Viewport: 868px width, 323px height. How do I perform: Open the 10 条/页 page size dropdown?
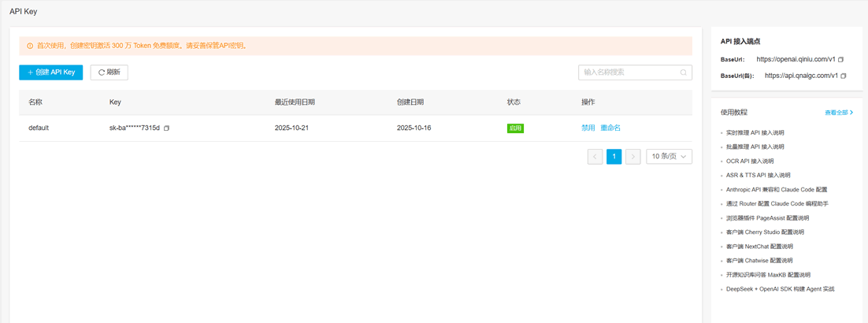coord(669,157)
